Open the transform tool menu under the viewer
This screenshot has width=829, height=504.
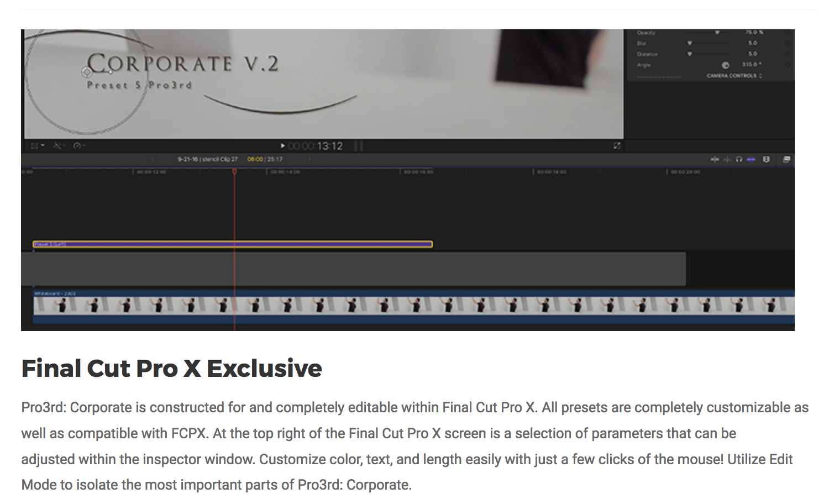point(38,146)
